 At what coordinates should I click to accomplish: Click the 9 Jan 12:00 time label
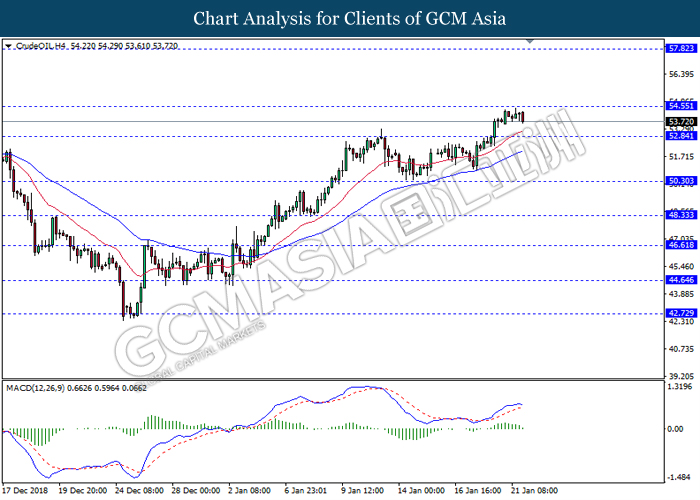(362, 491)
